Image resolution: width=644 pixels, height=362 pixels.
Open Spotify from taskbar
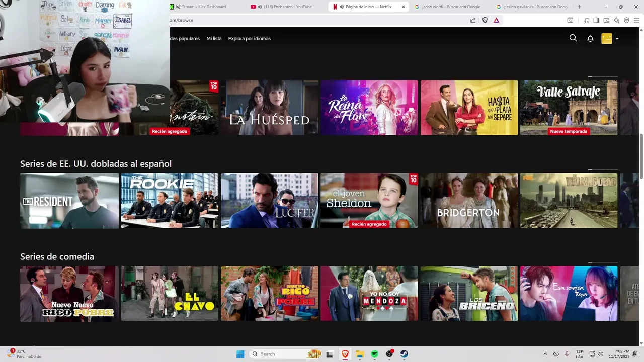(375, 354)
